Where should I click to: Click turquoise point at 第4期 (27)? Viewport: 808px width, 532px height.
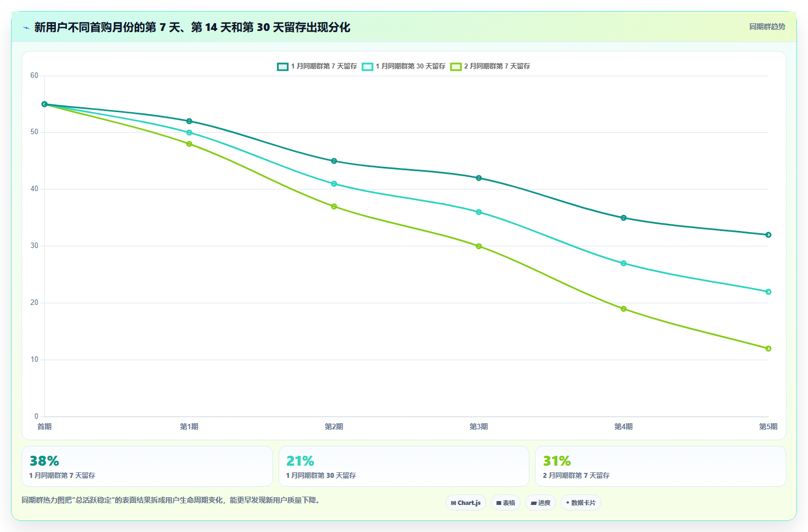[623, 263]
